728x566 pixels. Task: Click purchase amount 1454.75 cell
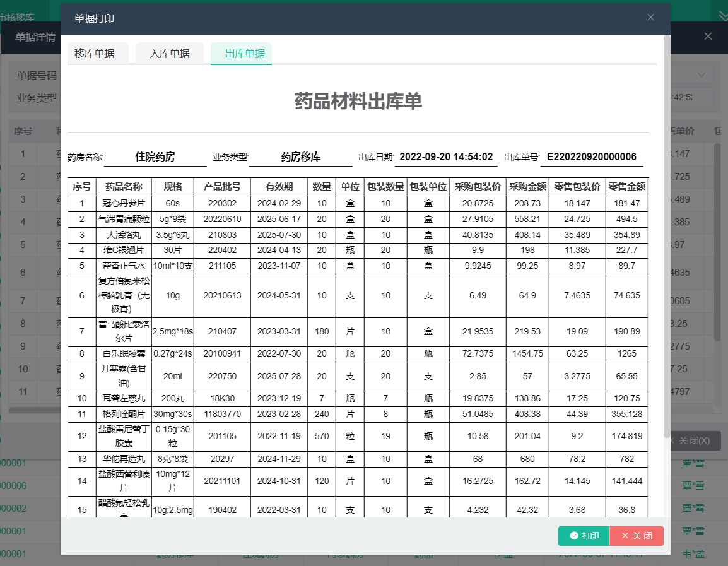[x=527, y=354]
